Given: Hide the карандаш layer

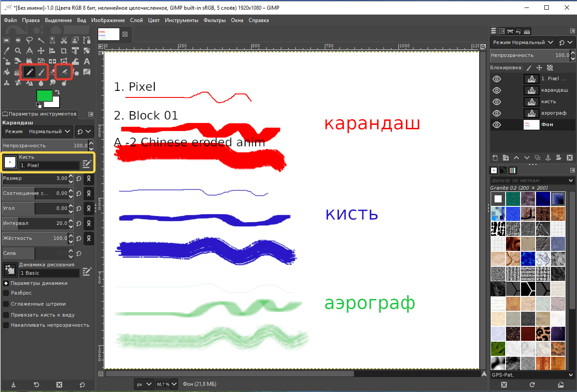Looking at the screenshot, I should click(x=497, y=90).
